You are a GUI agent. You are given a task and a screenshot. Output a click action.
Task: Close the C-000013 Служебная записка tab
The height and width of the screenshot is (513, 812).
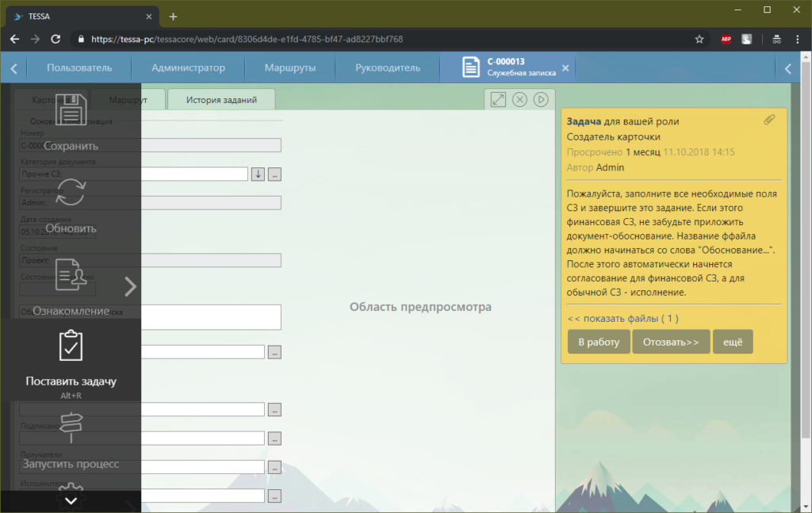(x=565, y=68)
